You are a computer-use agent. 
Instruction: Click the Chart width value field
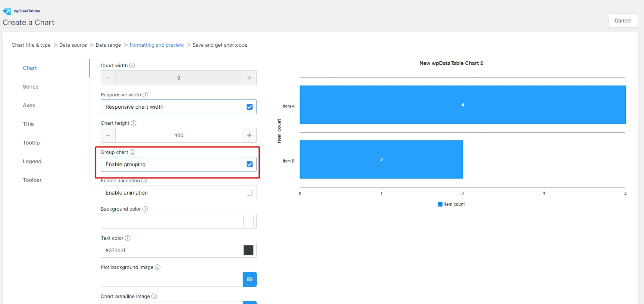click(x=179, y=78)
